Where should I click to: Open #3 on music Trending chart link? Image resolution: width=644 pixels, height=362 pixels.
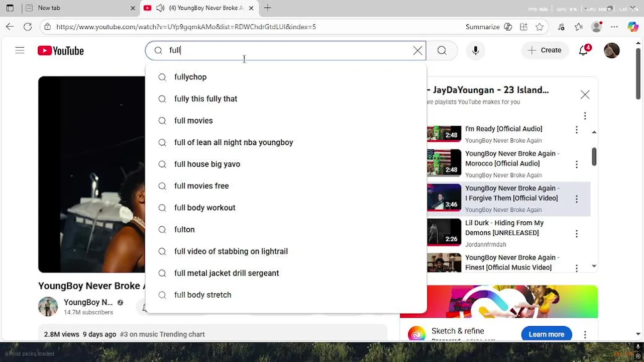[162, 334]
